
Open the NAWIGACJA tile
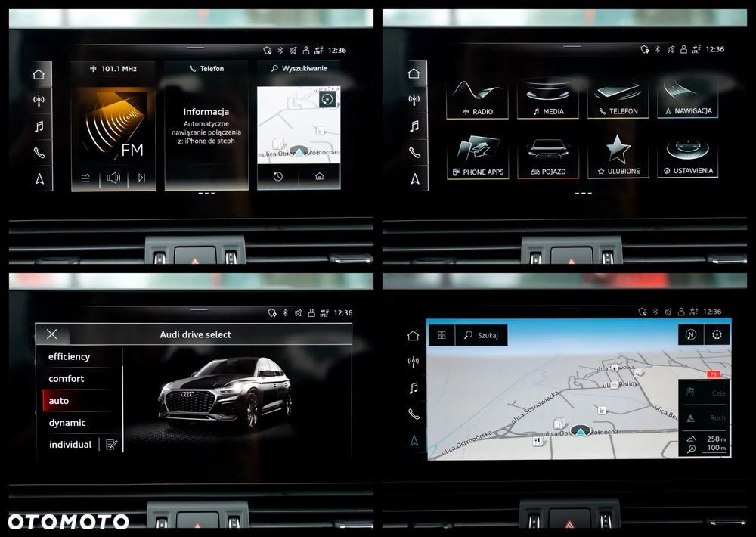click(688, 98)
